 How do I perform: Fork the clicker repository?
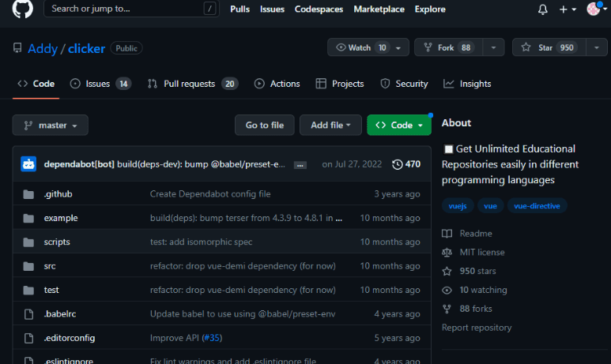[448, 47]
